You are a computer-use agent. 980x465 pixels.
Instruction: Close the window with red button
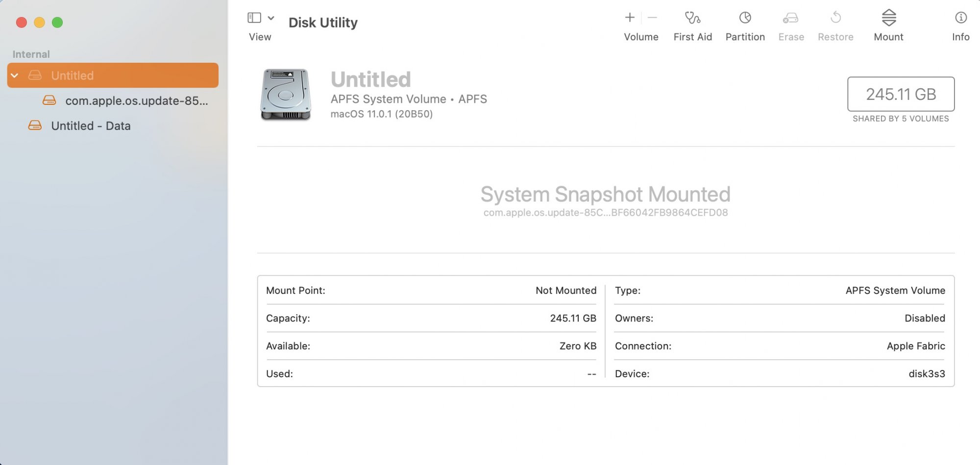coord(22,22)
